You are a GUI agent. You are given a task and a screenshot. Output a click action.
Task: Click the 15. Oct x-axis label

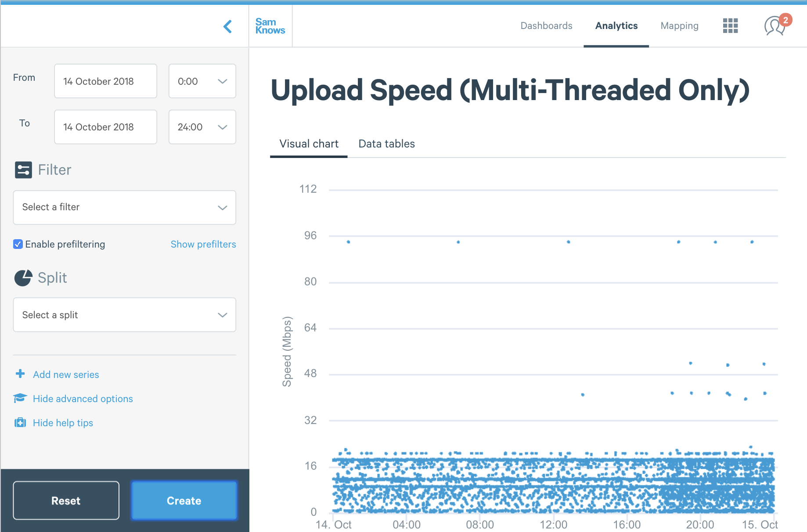coord(760,525)
